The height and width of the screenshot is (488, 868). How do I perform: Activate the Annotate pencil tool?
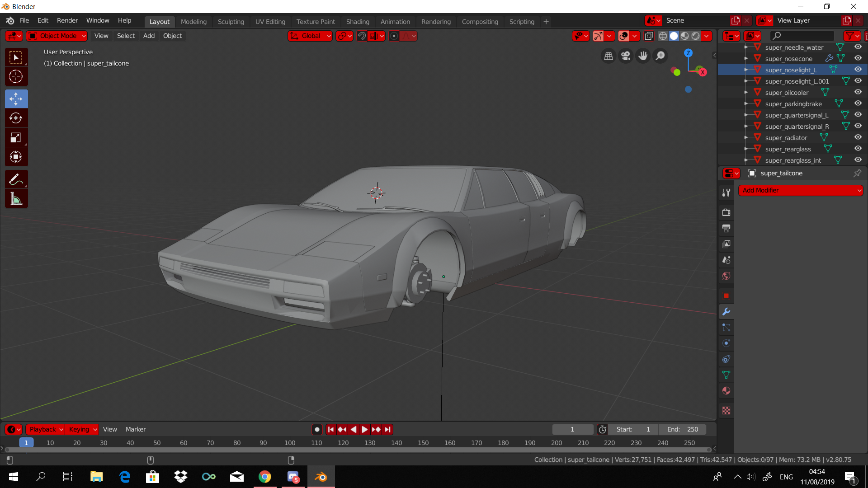tap(16, 179)
